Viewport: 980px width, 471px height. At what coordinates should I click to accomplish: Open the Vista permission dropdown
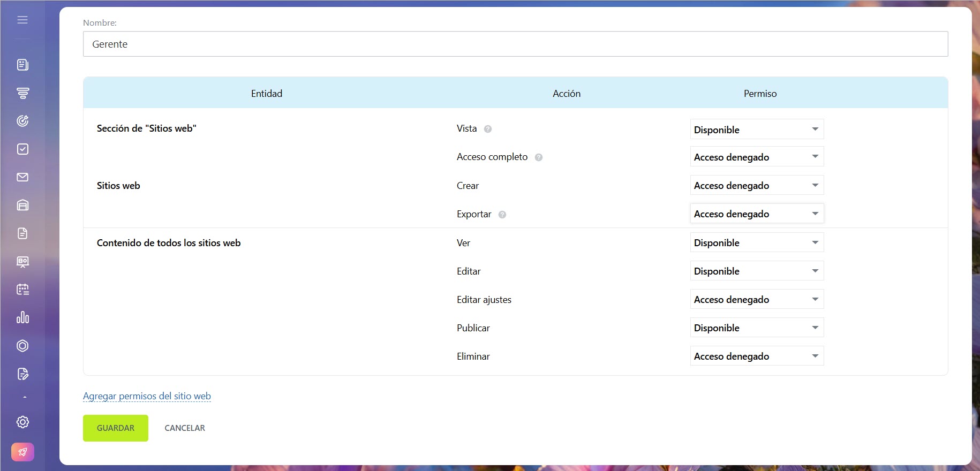(x=756, y=130)
